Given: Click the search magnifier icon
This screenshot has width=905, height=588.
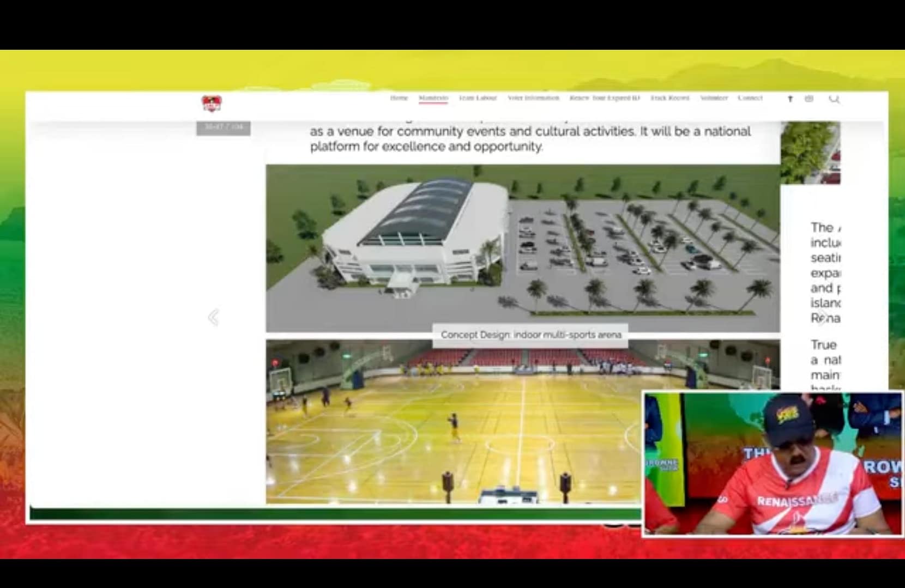Looking at the screenshot, I should (834, 99).
